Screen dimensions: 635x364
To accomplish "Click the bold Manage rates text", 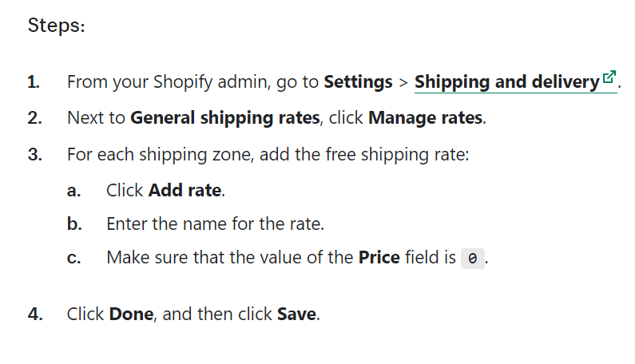I will [x=426, y=118].
